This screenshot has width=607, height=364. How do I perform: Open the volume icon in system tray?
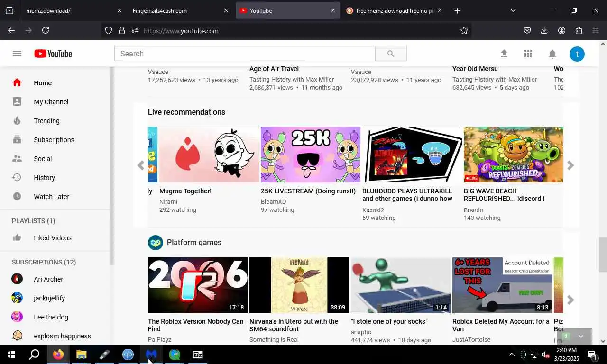[545, 355]
